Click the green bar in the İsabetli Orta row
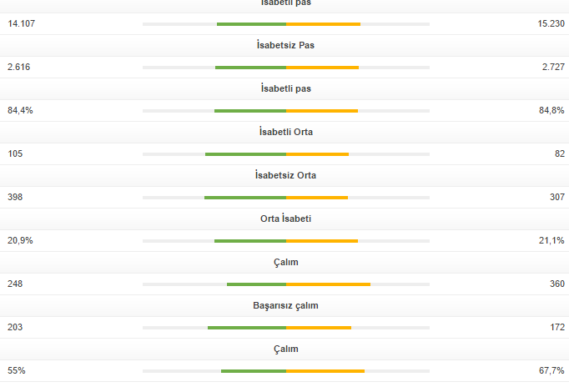Screen dimensions: 569x392 point(245,154)
